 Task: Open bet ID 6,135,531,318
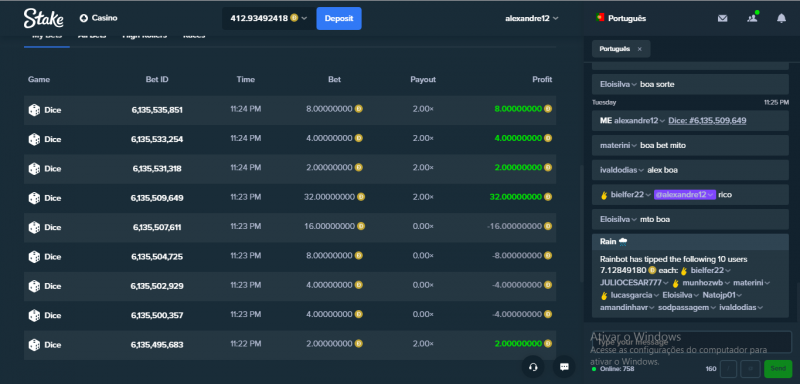click(157, 169)
